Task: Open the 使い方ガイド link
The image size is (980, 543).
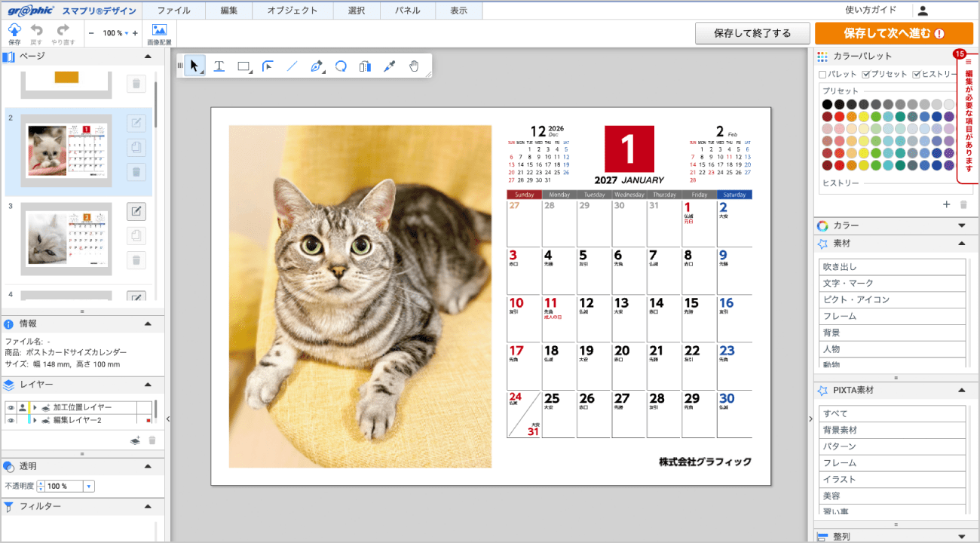Action: point(871,11)
